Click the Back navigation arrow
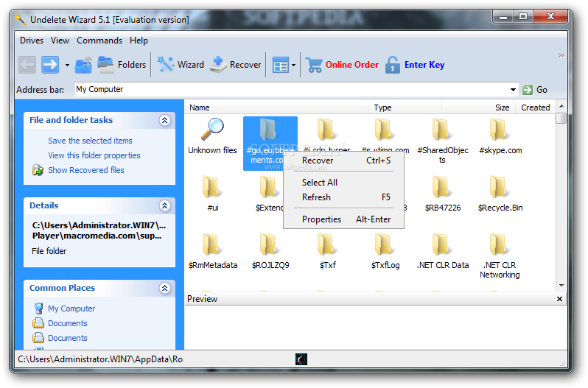Viewport: 588px width, 388px height. pos(27,65)
